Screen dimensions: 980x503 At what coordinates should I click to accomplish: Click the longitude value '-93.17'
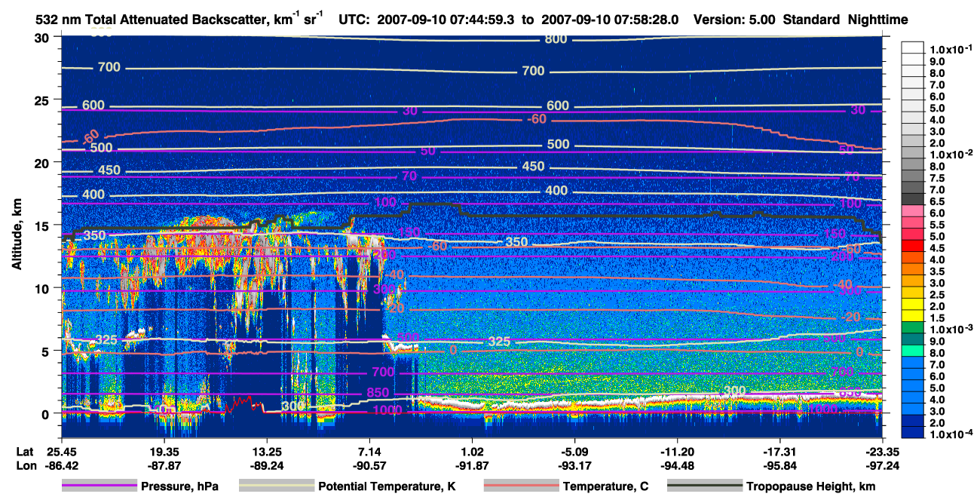click(574, 466)
